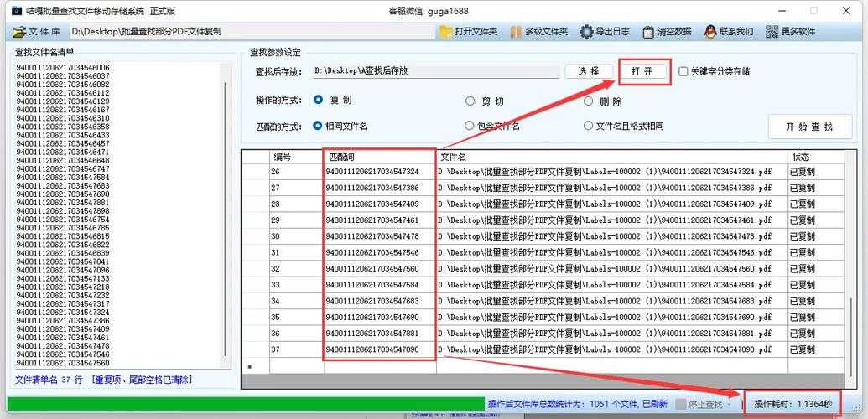Viewport: 868px width, 419px height.
Task: Open 联系我们 toolbar label
Action: [x=736, y=32]
